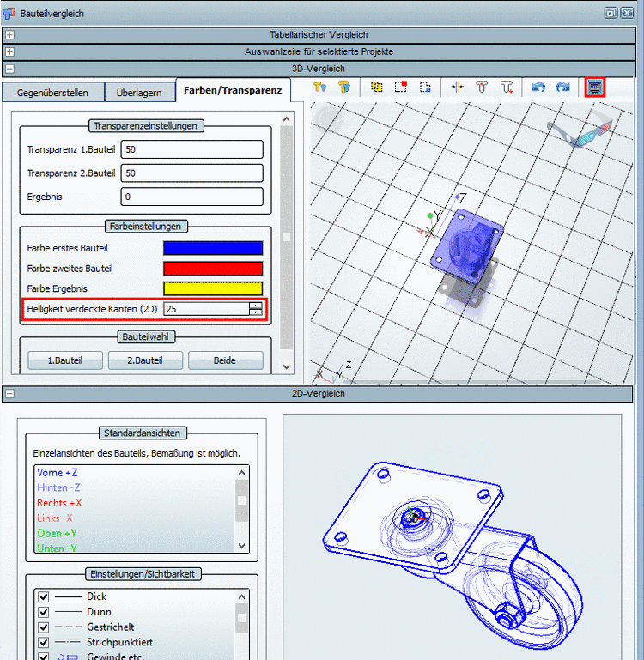Image resolution: width=644 pixels, height=660 pixels.
Task: Switch to the Gegenüberstellen tab
Action: [52, 93]
